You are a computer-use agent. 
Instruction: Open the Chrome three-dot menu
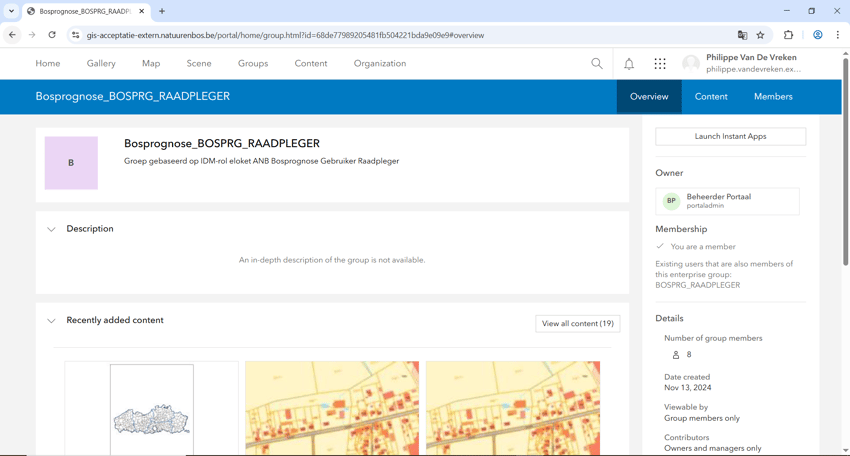click(x=838, y=35)
